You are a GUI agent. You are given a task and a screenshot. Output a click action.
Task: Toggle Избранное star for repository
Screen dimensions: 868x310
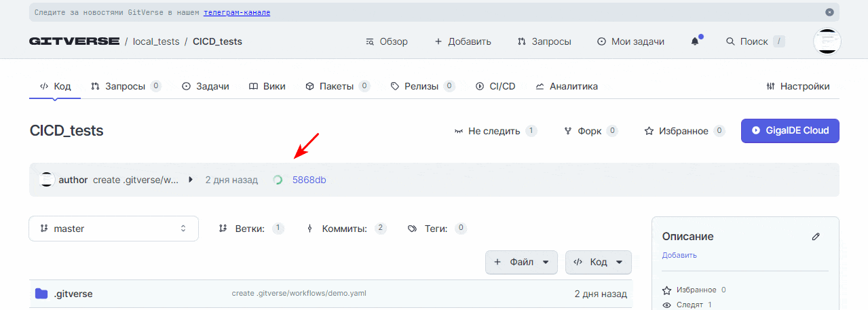pos(684,131)
